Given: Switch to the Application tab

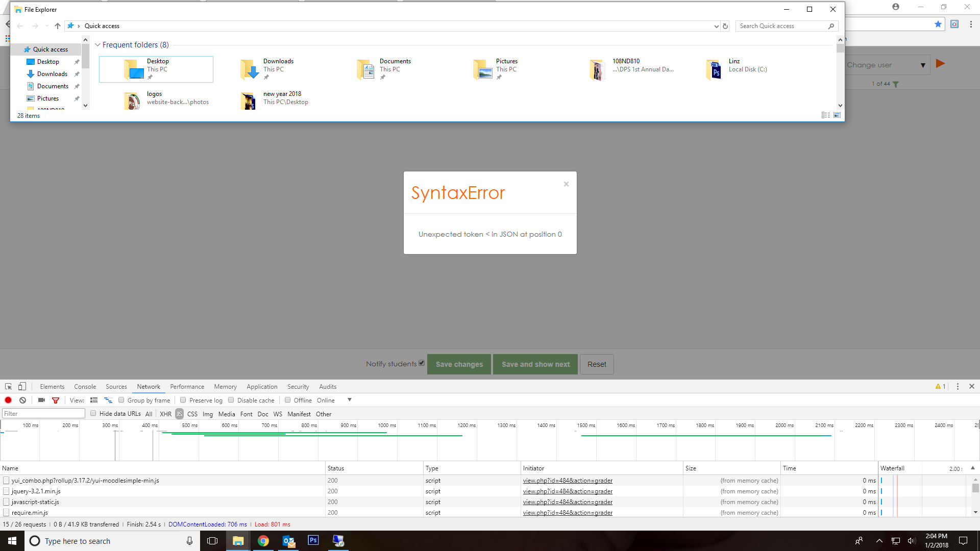Looking at the screenshot, I should [x=262, y=387].
